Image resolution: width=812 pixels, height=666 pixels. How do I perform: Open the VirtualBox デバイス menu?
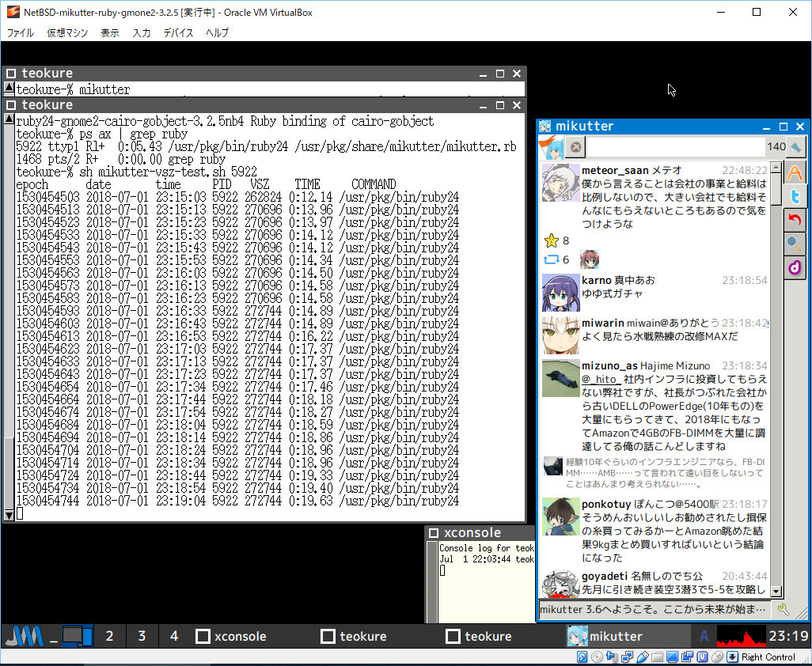(178, 33)
